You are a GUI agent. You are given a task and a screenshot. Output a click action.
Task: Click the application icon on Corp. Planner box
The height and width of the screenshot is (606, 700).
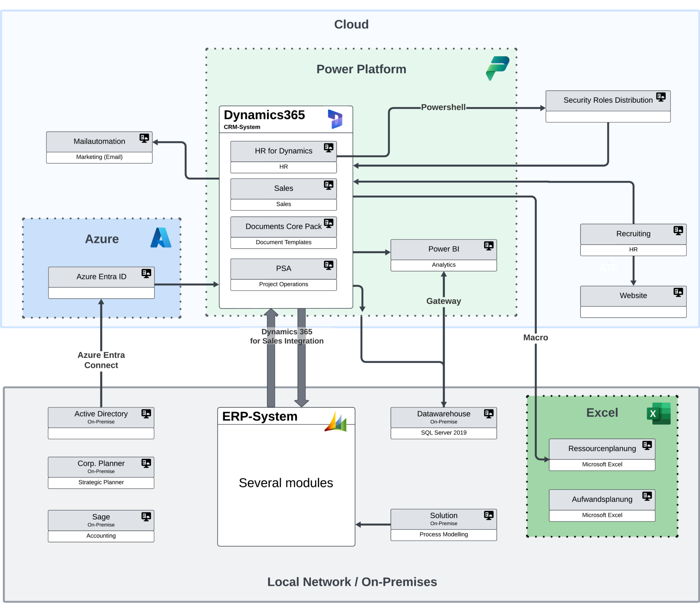pos(146,463)
